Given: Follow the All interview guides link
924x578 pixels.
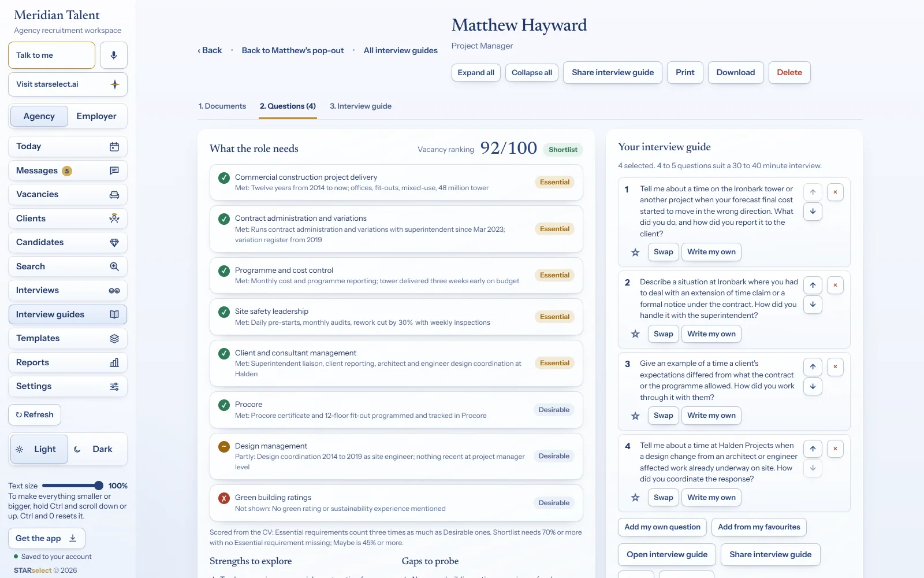Looking at the screenshot, I should tap(401, 51).
